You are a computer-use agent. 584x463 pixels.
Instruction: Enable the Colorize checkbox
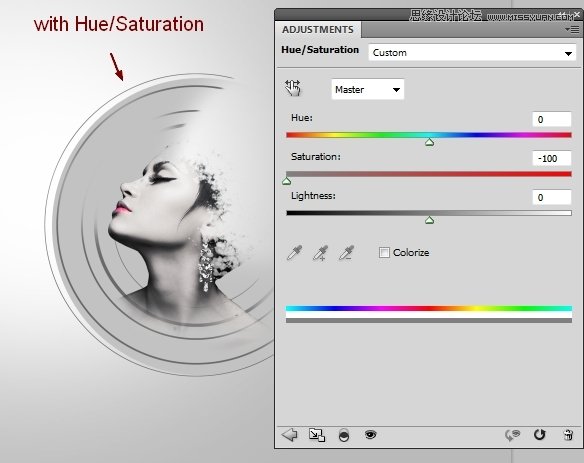(384, 252)
